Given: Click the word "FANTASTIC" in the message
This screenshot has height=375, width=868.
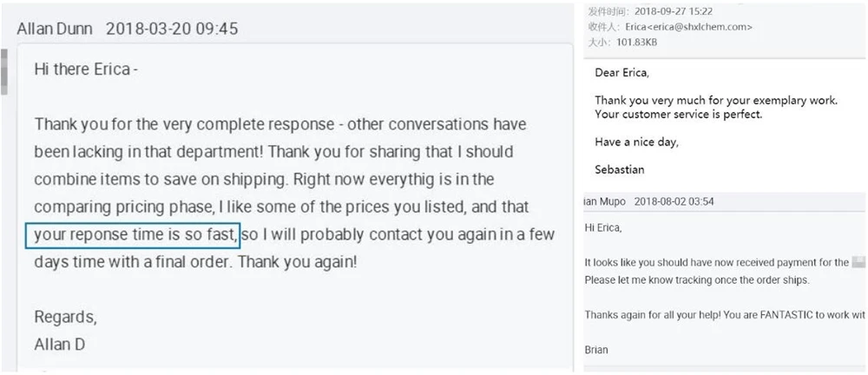Looking at the screenshot, I should tap(779, 314).
